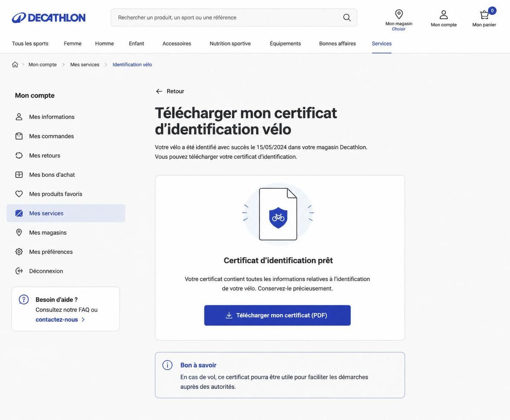
Task: Click the Mon compte sidebar heading
Action: pos(35,96)
